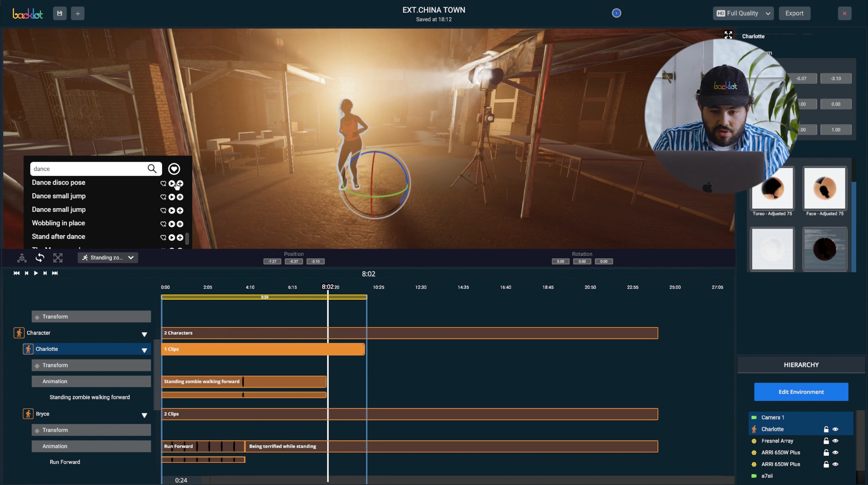Add Wobbling in place animation
Image resolution: width=868 pixels, height=485 pixels.
click(180, 224)
